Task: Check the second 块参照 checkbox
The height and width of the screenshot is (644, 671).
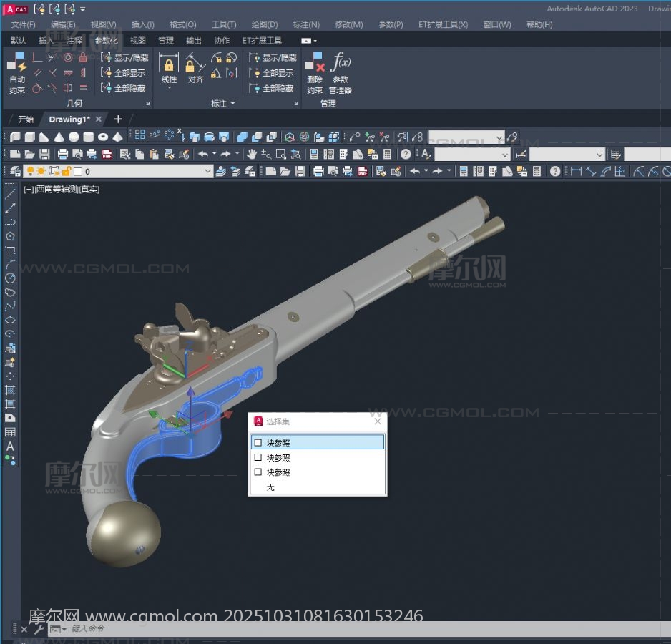Action: click(x=258, y=457)
